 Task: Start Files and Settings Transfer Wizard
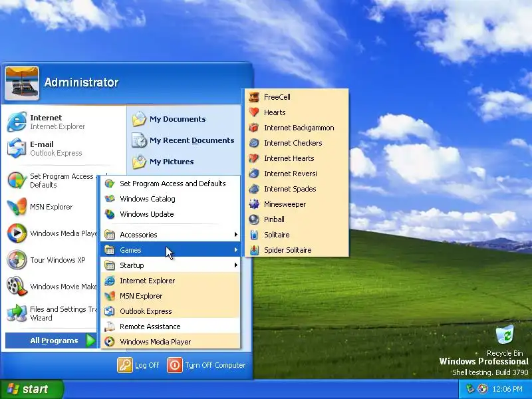point(52,313)
